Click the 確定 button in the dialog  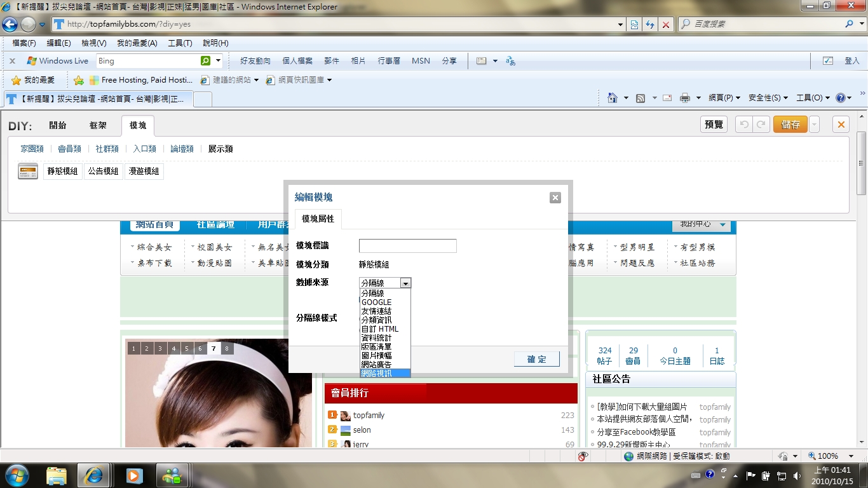pyautogui.click(x=537, y=360)
